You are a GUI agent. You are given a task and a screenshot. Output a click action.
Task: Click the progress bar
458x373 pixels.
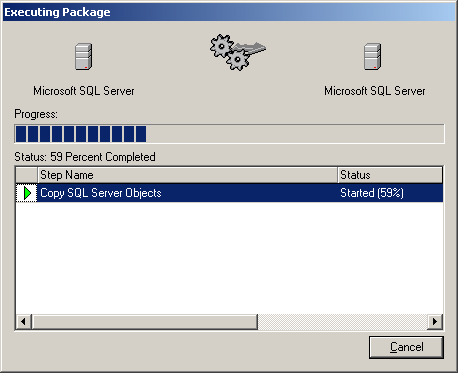click(229, 134)
